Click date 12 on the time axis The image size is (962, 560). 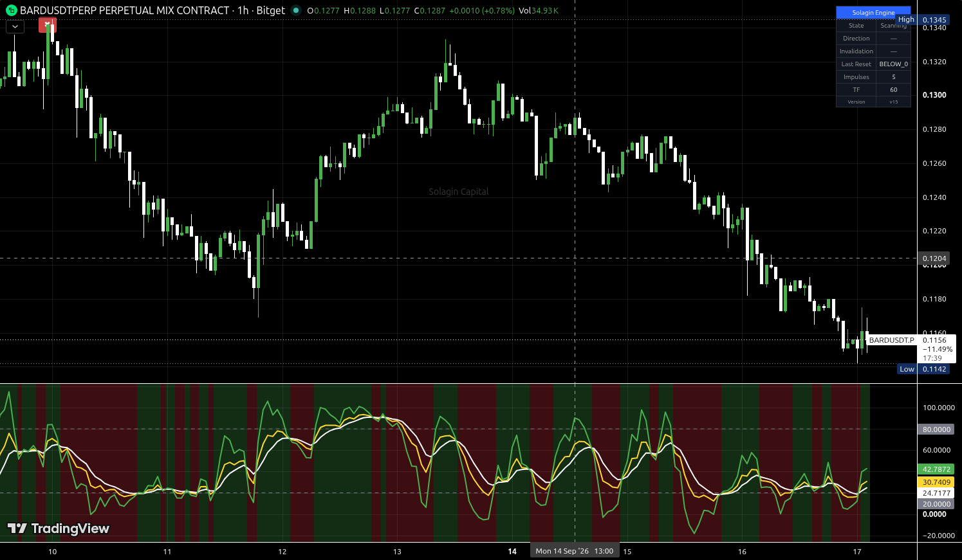(x=282, y=552)
